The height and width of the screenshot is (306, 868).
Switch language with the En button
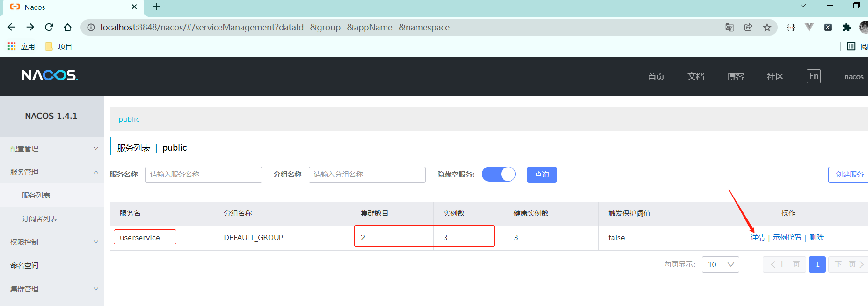(814, 76)
